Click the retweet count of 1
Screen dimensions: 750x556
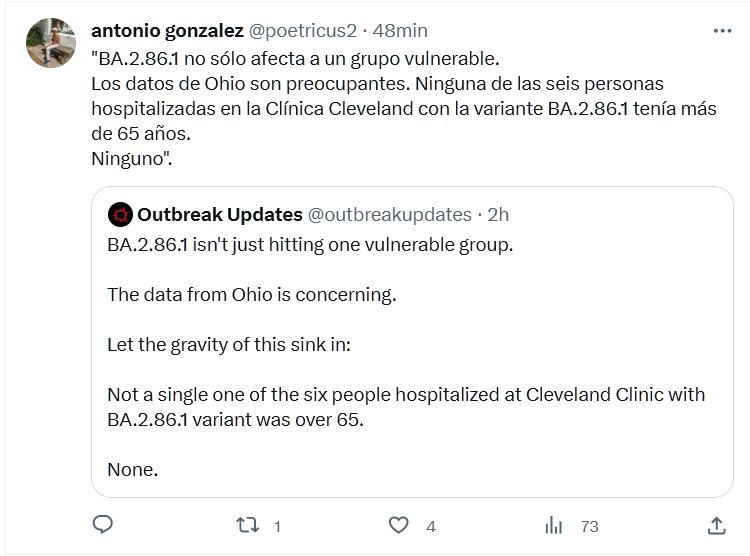tap(277, 526)
